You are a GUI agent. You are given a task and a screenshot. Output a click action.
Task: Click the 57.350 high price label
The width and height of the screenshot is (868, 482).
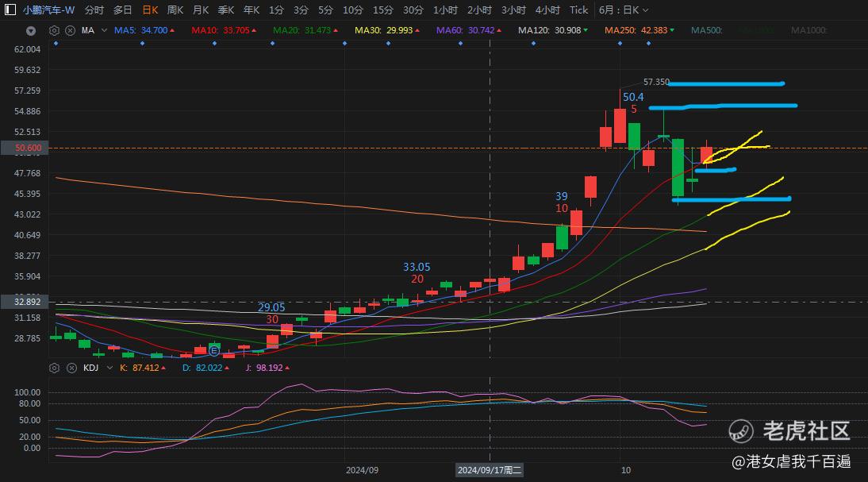pyautogui.click(x=656, y=82)
